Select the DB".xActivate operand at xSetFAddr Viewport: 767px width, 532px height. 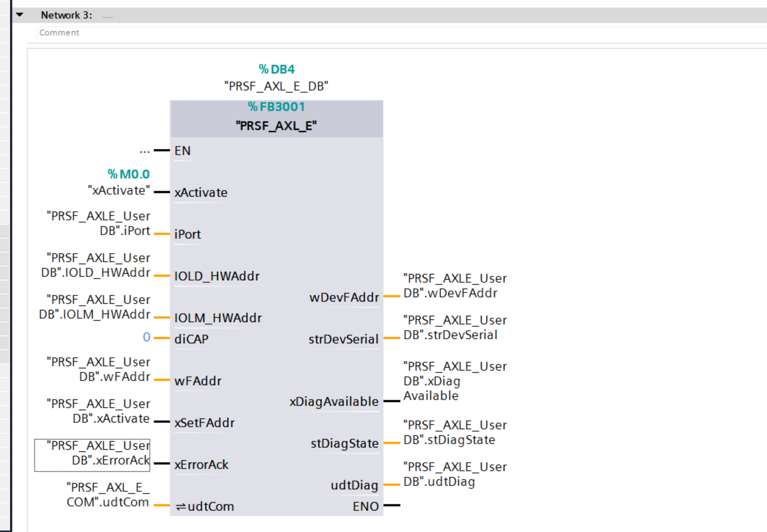pos(98,411)
